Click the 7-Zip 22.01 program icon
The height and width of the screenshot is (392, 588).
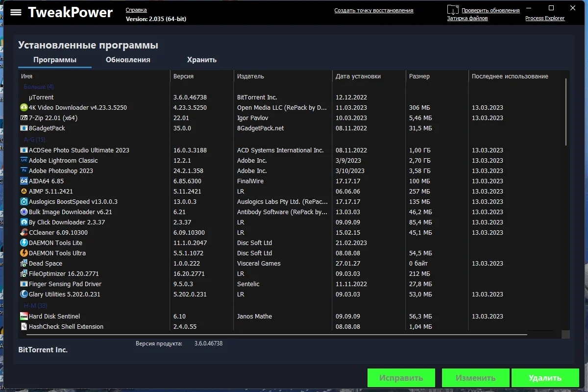24,118
